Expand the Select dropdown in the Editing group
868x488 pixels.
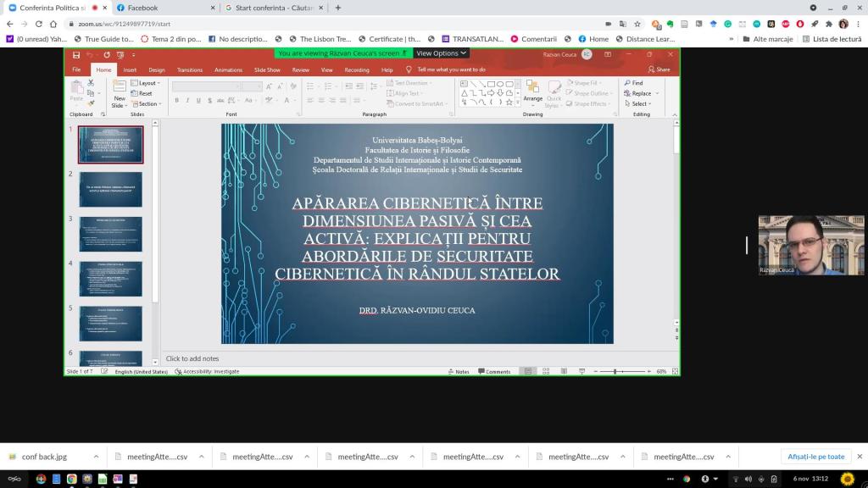click(640, 103)
